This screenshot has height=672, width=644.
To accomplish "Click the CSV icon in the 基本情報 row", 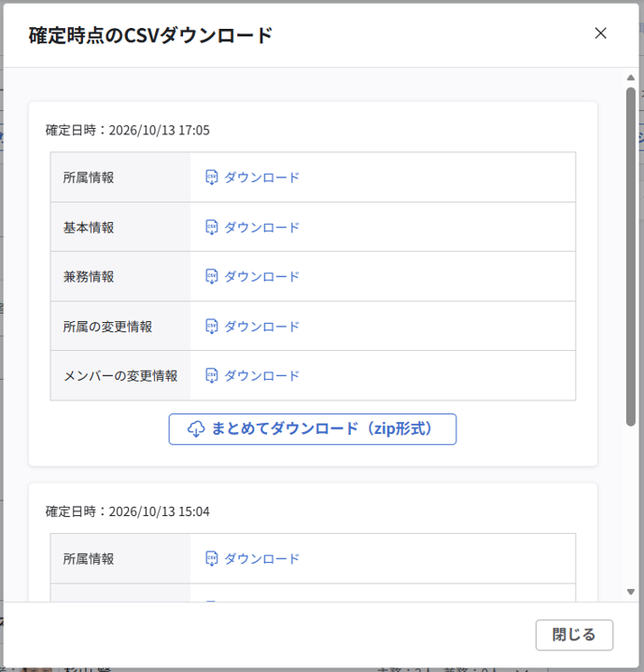I will point(212,228).
